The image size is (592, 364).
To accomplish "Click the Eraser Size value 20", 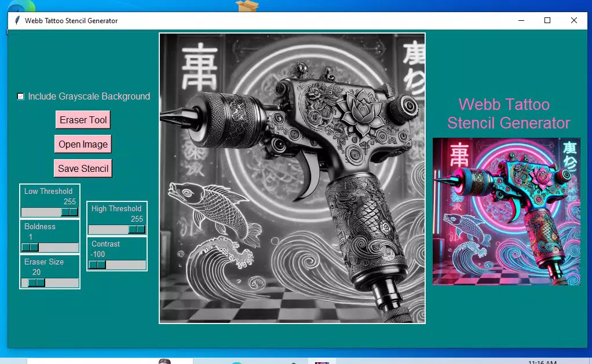I will pos(36,272).
